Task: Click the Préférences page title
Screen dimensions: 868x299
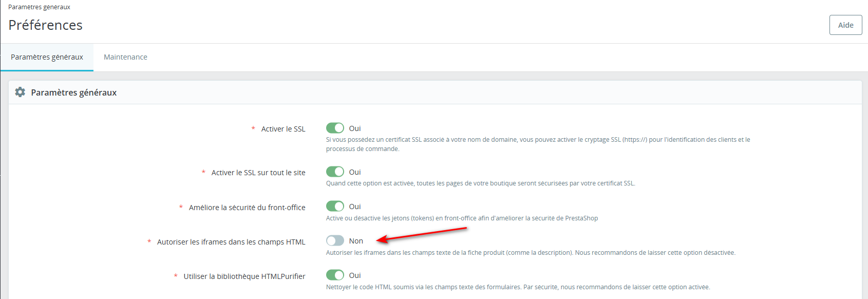Action: [x=45, y=25]
